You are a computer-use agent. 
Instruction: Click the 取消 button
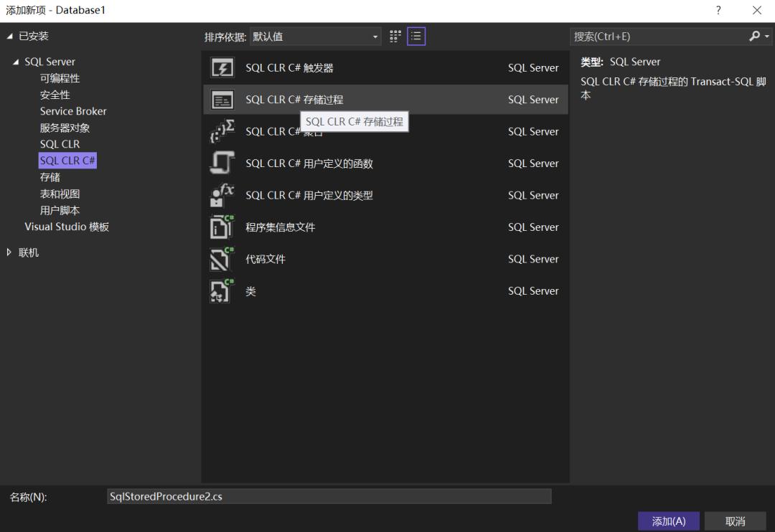coord(734,521)
